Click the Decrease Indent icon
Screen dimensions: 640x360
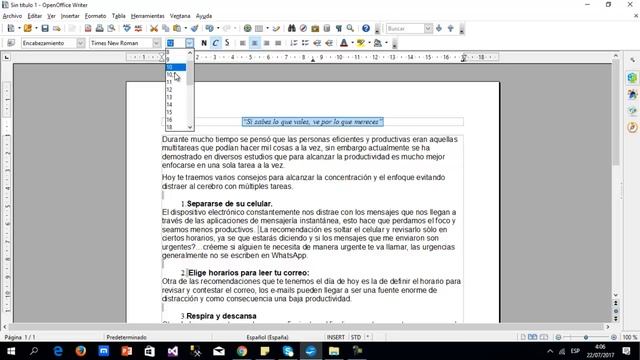317,43
